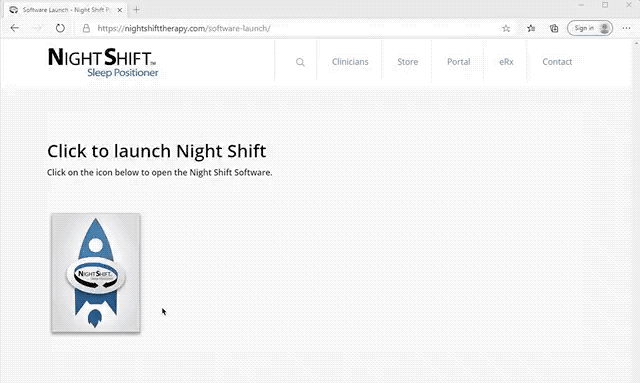Click the Sign in profile button

590,28
